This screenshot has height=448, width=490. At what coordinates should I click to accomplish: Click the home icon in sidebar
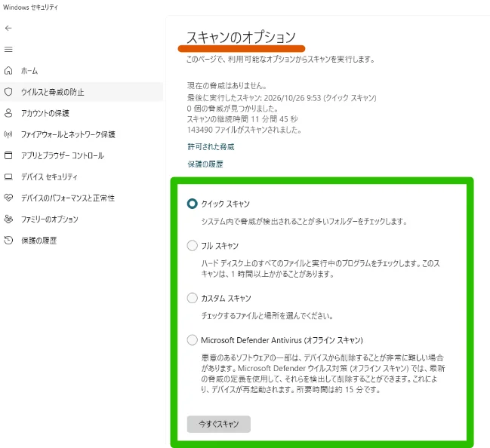tap(8, 71)
